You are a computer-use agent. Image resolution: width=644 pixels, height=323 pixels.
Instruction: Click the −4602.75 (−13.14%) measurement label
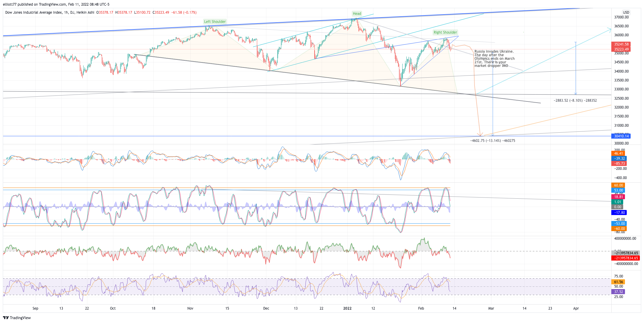pos(493,141)
